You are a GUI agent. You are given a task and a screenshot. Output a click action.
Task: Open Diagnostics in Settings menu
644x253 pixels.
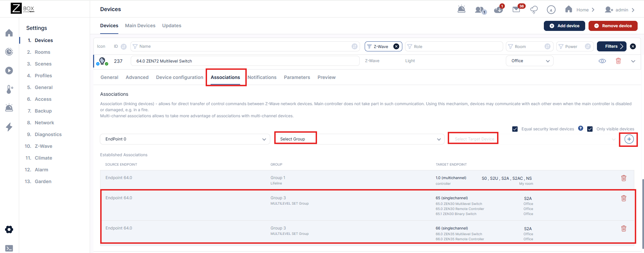48,134
